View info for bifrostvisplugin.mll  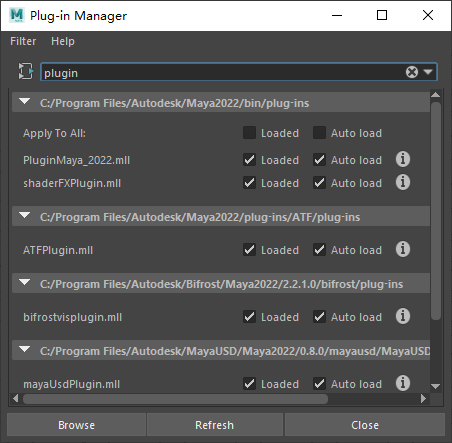coord(403,316)
